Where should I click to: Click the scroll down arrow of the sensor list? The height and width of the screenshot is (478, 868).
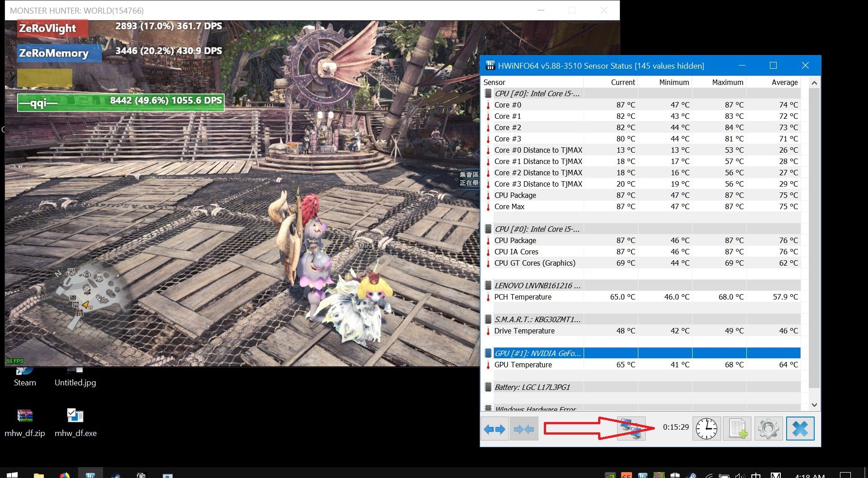pos(814,405)
